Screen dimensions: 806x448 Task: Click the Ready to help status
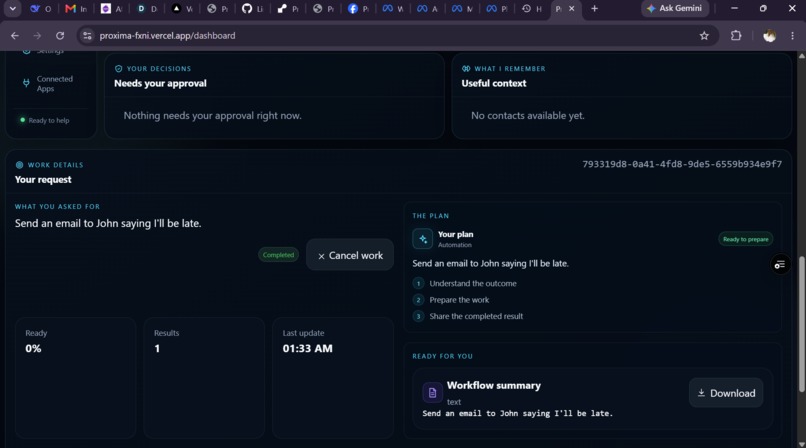click(44, 120)
